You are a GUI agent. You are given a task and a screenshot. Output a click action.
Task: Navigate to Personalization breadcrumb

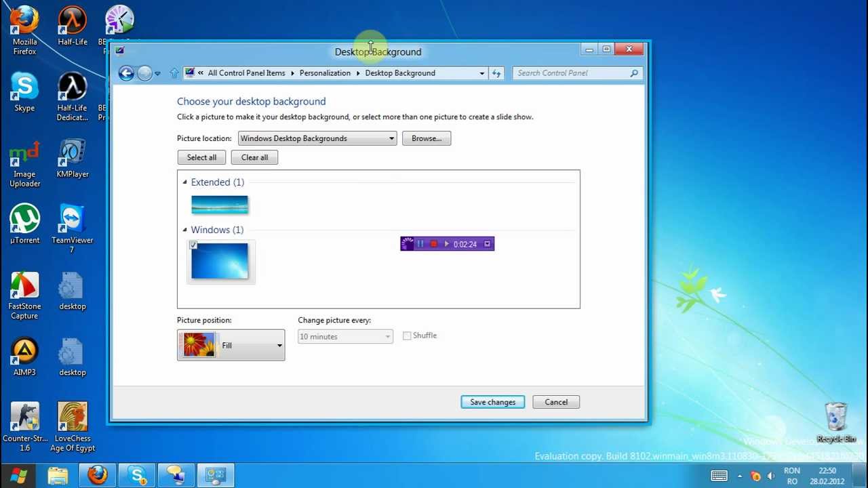[325, 73]
